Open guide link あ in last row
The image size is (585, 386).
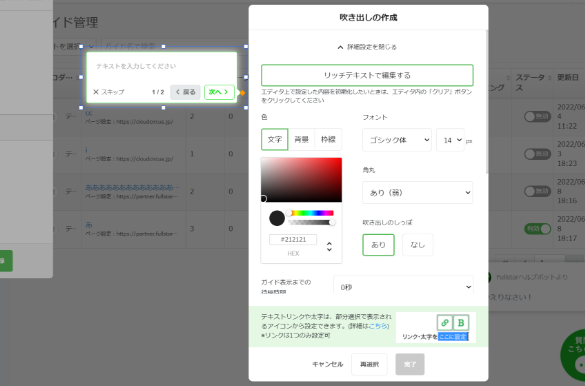click(89, 225)
